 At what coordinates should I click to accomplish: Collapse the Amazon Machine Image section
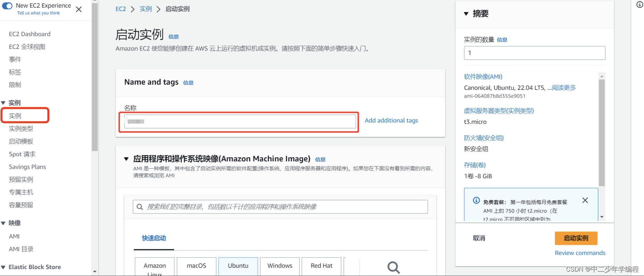(x=126, y=159)
